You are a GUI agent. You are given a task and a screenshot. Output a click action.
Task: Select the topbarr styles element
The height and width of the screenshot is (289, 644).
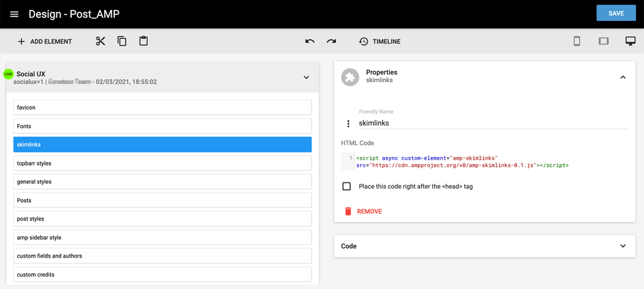tap(162, 163)
